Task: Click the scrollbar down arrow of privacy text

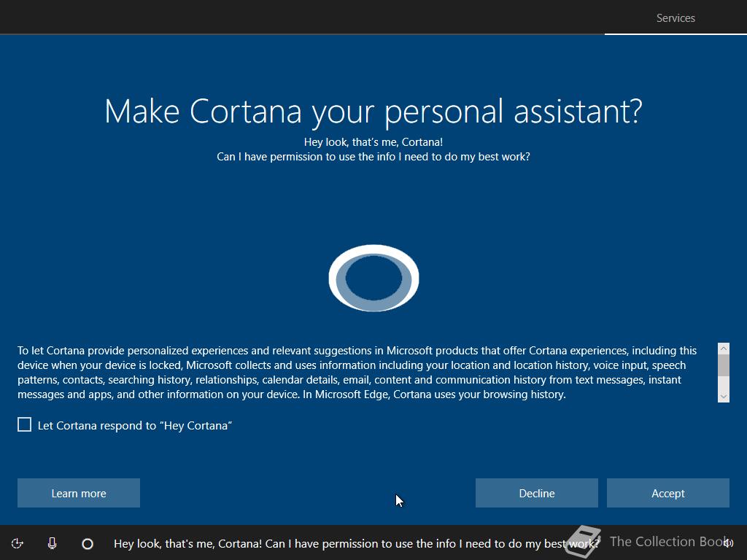Action: click(x=723, y=396)
